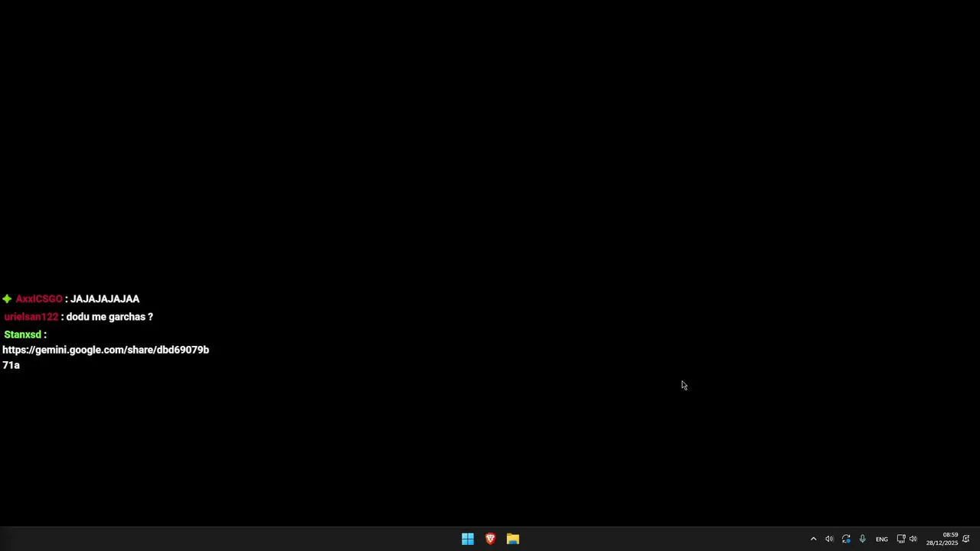Launch Brave browser from the taskbar
The width and height of the screenshot is (980, 551).
[490, 539]
